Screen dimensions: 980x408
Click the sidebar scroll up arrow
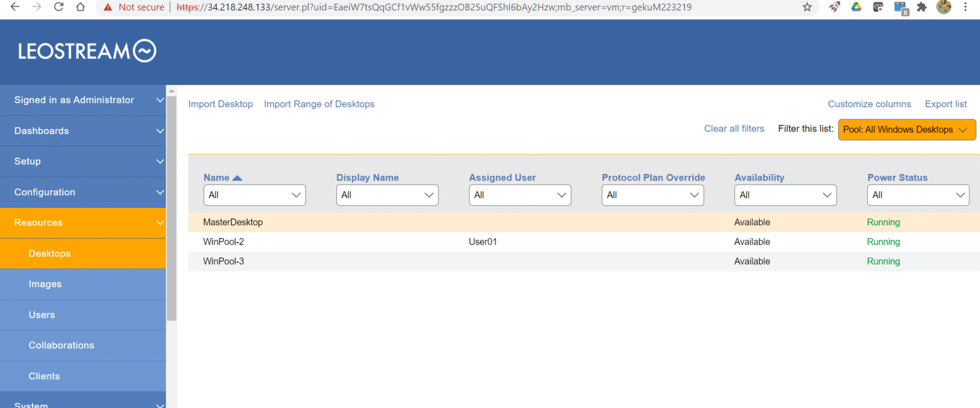(171, 91)
